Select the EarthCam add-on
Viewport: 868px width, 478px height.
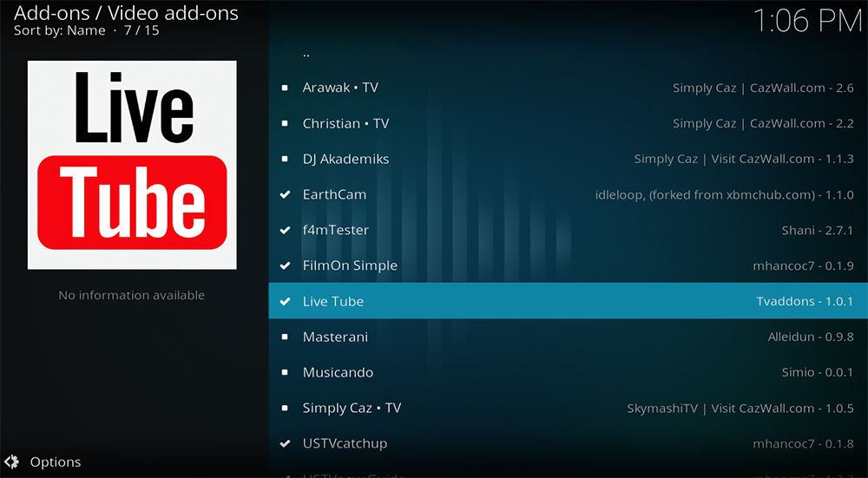[x=568, y=194]
